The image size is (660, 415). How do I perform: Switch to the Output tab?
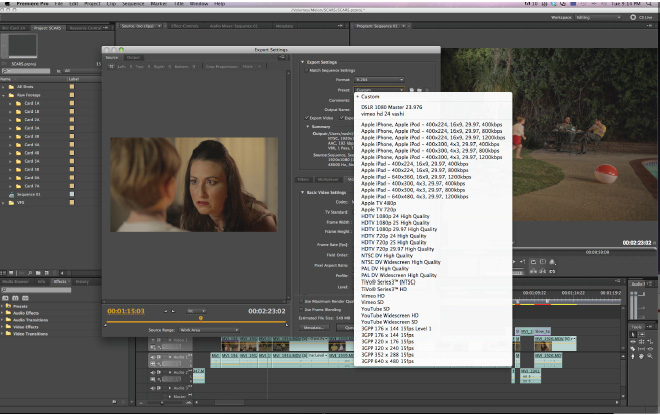(133, 57)
